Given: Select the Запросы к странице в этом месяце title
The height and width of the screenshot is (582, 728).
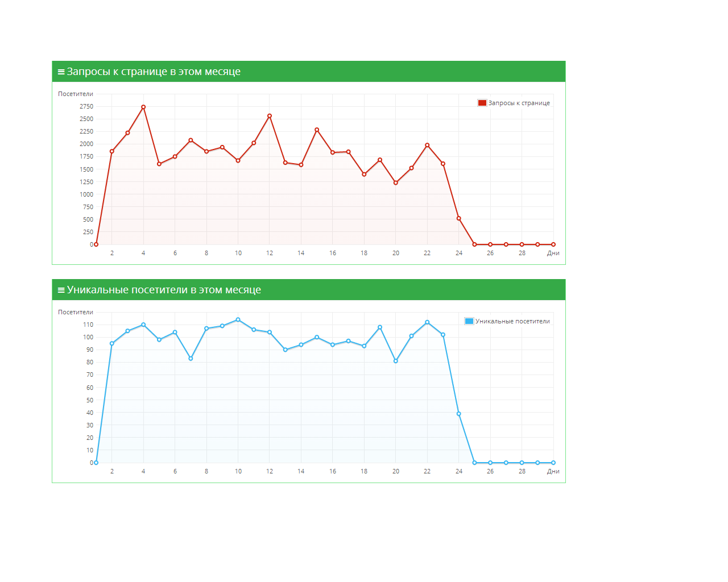Looking at the screenshot, I should coord(154,72).
